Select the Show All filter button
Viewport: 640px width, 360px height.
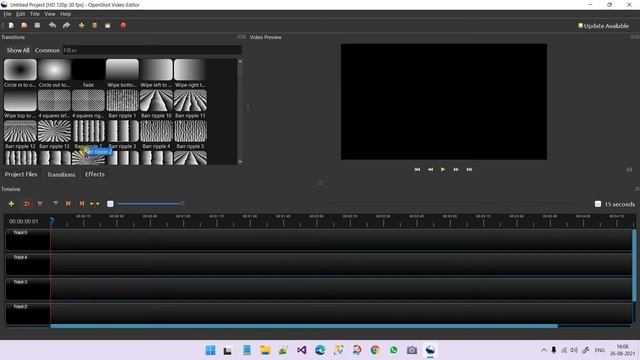(18, 50)
